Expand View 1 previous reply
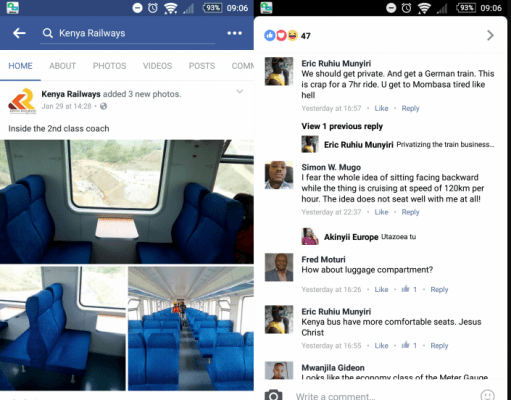The width and height of the screenshot is (511, 400). 342,126
